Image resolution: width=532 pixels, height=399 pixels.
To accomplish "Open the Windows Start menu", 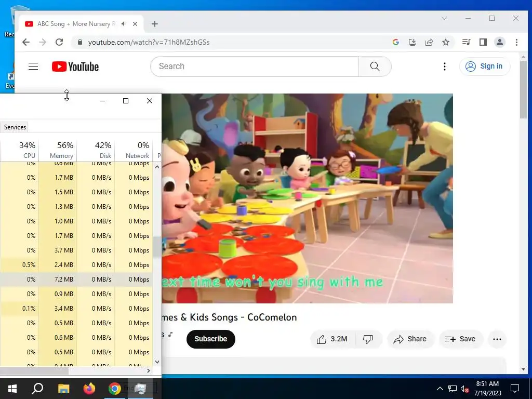I will click(x=12, y=389).
